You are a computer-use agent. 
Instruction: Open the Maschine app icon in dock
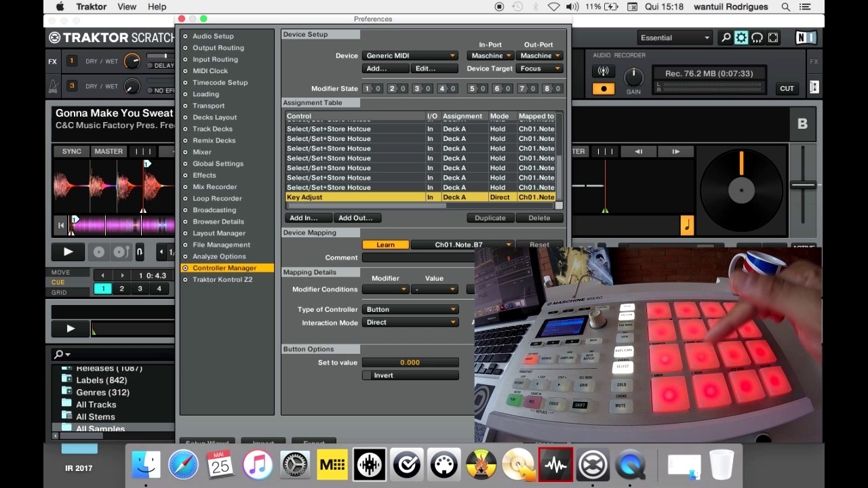[332, 465]
